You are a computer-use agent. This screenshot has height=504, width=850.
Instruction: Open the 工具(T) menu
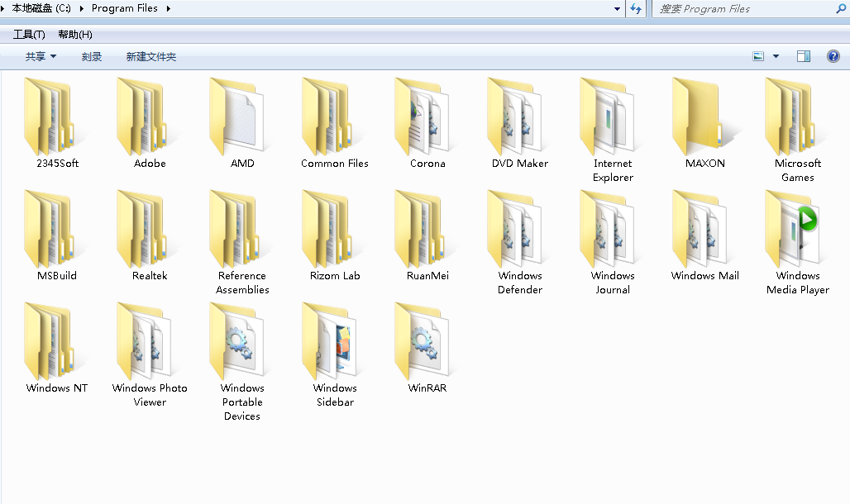click(29, 35)
